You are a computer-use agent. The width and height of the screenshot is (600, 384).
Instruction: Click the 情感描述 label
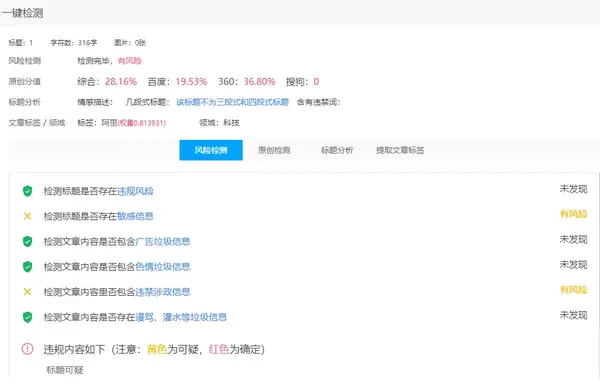pos(95,102)
